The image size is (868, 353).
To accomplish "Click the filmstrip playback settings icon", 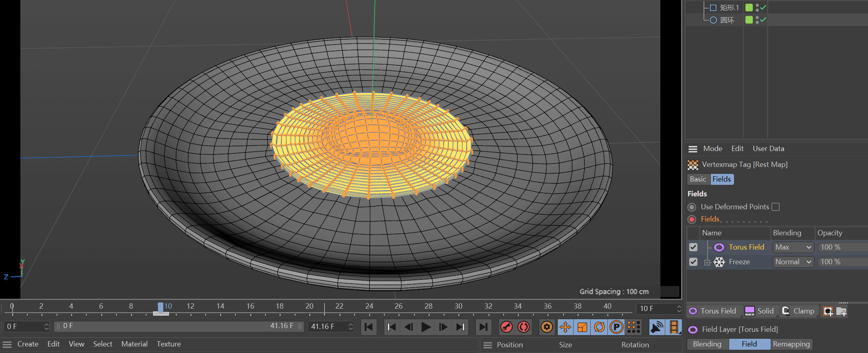I will pyautogui.click(x=674, y=327).
